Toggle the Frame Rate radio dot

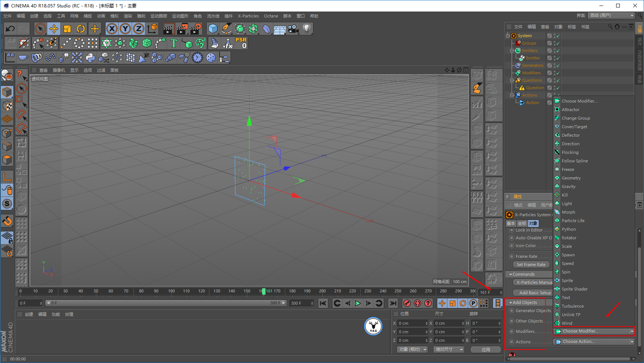click(x=512, y=256)
